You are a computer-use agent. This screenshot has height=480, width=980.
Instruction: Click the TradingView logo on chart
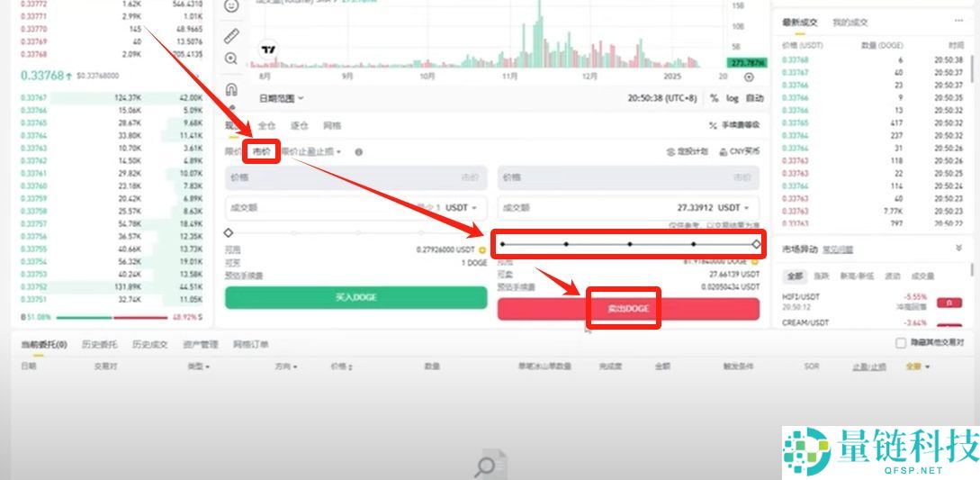[269, 50]
